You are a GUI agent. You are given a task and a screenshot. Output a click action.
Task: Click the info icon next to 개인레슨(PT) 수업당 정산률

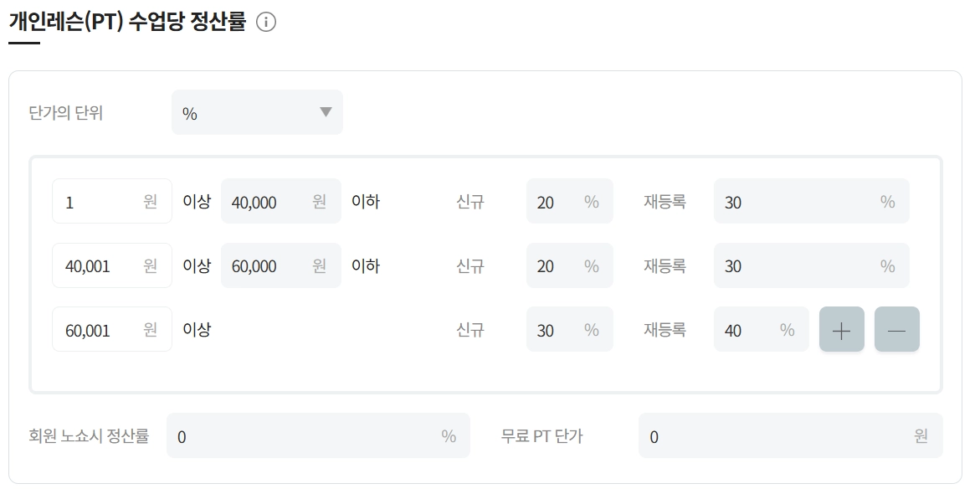tap(265, 23)
